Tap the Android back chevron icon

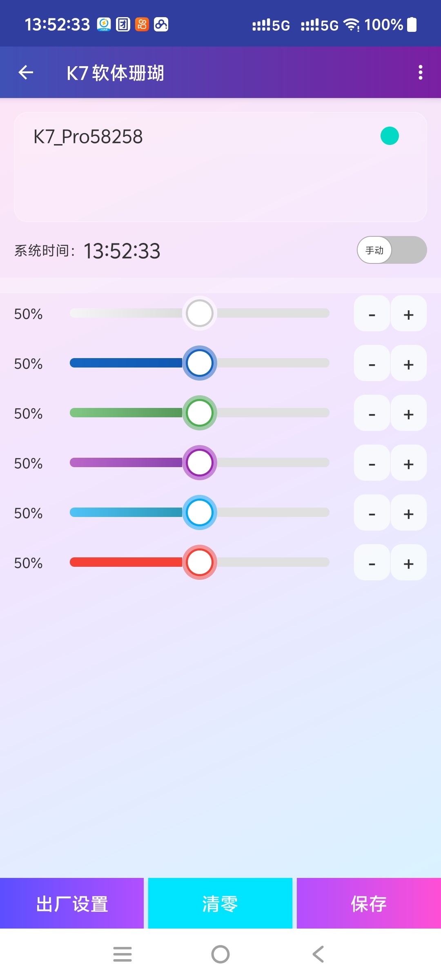click(x=318, y=954)
